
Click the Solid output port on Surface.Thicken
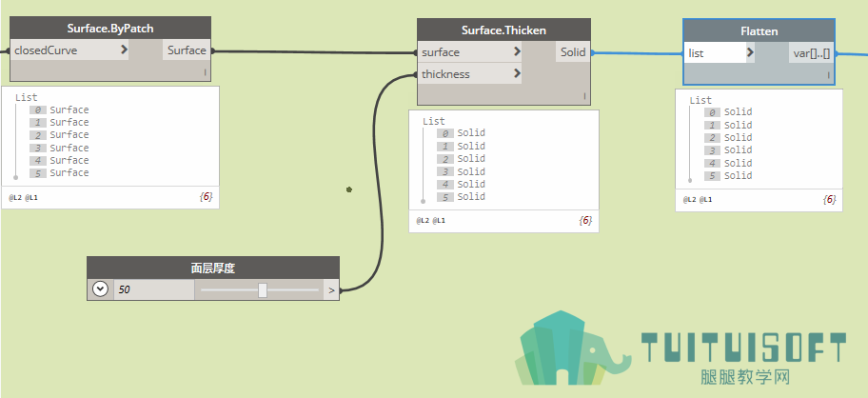click(x=573, y=52)
